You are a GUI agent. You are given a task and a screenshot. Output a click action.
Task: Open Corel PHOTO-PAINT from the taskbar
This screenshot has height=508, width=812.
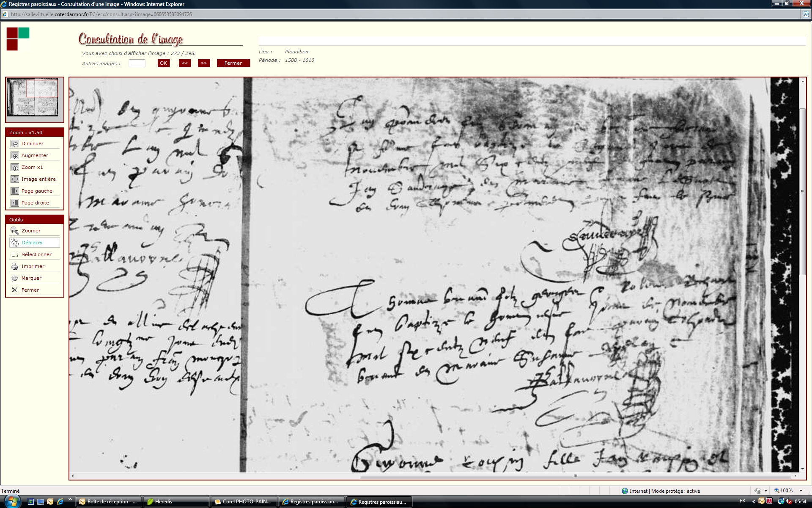point(244,502)
